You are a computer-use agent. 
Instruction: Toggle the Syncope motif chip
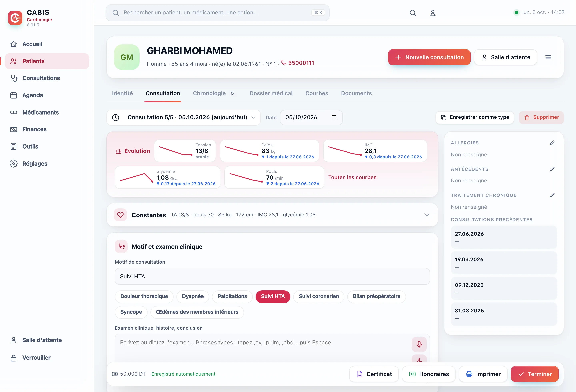coord(131,312)
